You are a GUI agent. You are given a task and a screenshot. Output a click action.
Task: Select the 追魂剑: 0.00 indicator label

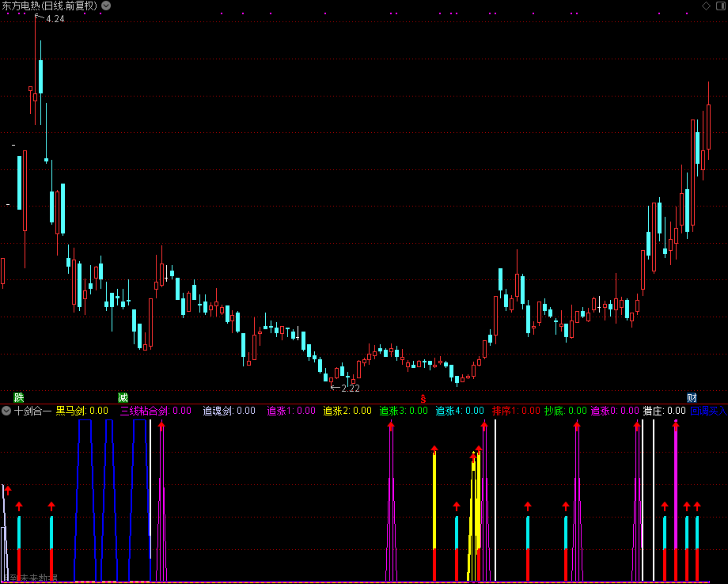pos(229,411)
